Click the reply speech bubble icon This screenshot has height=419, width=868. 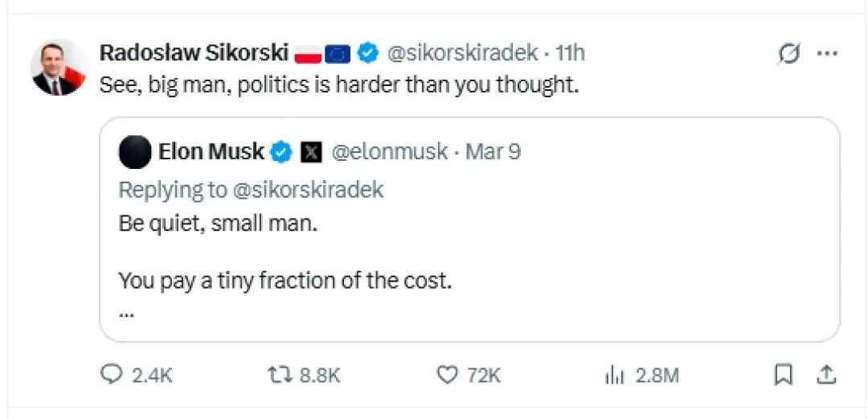click(x=111, y=374)
